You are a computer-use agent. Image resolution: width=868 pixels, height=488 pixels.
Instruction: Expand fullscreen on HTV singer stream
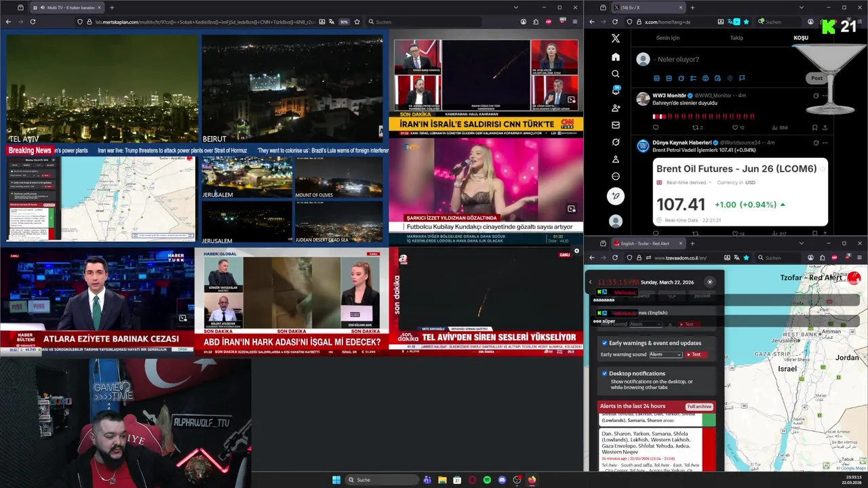tap(572, 209)
